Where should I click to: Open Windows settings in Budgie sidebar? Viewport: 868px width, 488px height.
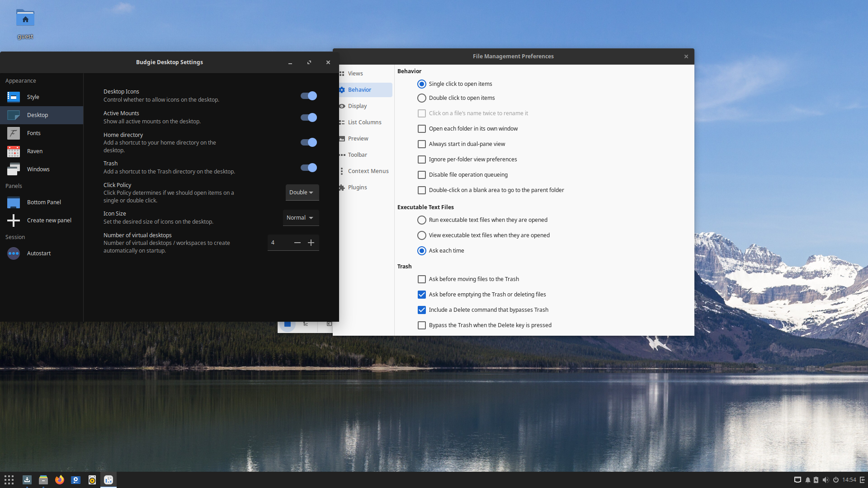click(42, 169)
